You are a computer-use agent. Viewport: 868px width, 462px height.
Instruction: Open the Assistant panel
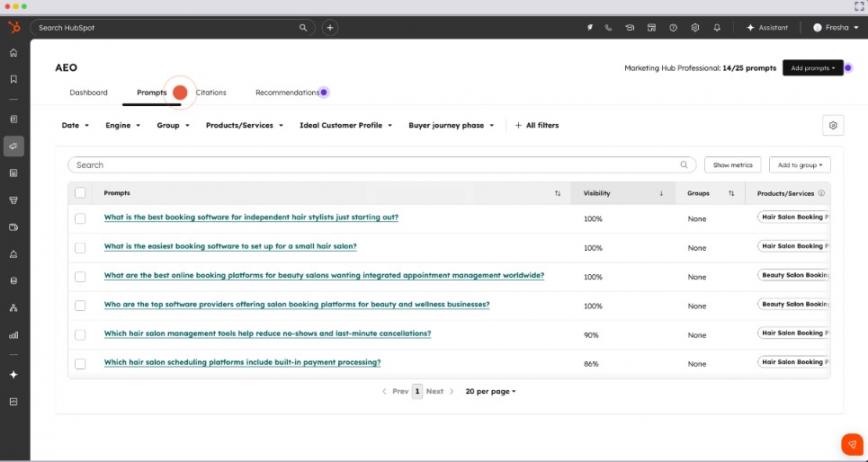point(767,28)
